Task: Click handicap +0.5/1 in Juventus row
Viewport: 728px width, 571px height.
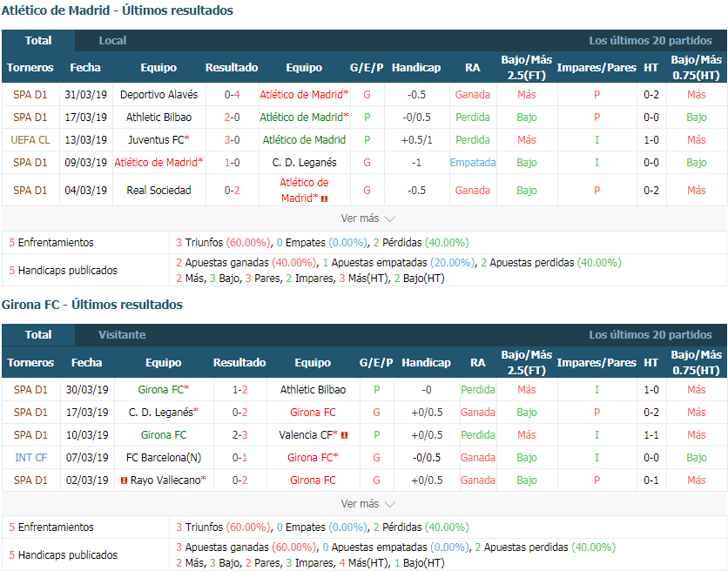Action: click(416, 140)
